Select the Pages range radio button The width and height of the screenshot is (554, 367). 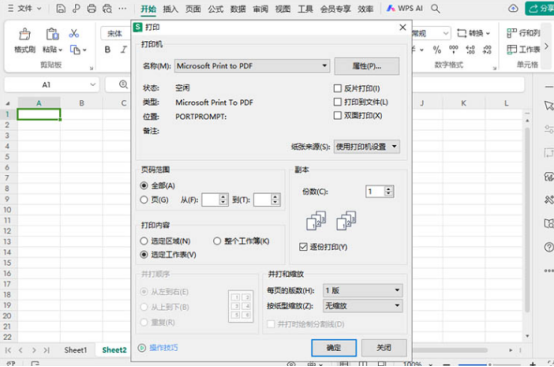click(144, 200)
